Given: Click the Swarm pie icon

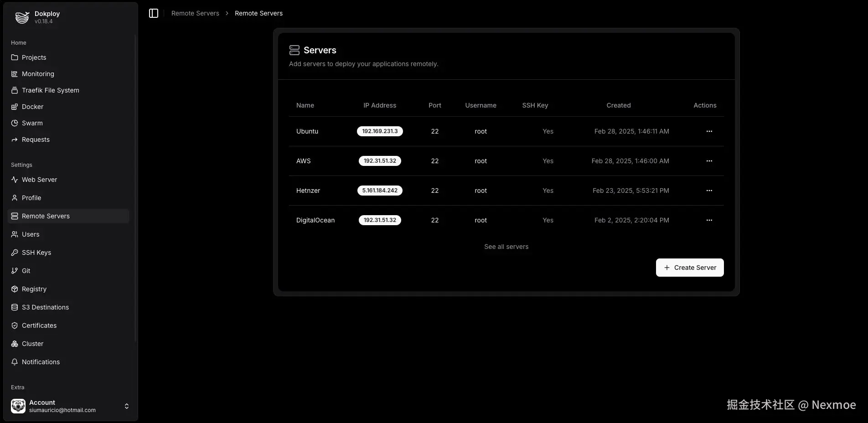Looking at the screenshot, I should [15, 123].
